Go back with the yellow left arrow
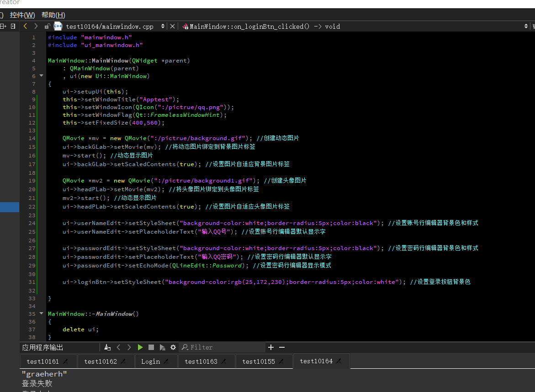This screenshot has width=535, height=392. click(25, 26)
